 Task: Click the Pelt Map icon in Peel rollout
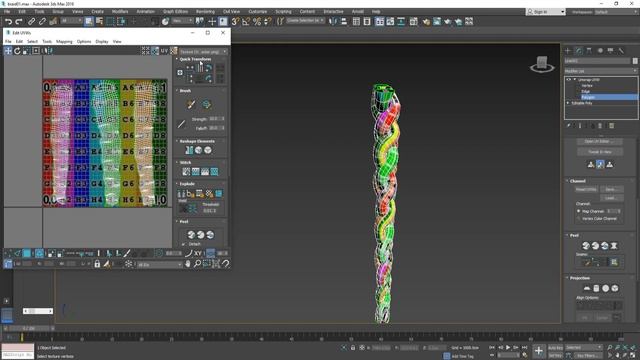pos(614,245)
